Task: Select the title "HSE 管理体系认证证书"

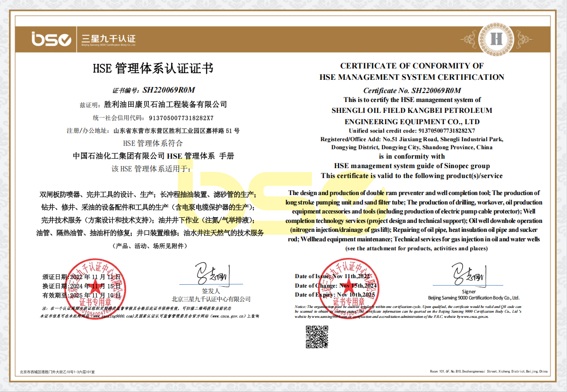Action: (153, 69)
